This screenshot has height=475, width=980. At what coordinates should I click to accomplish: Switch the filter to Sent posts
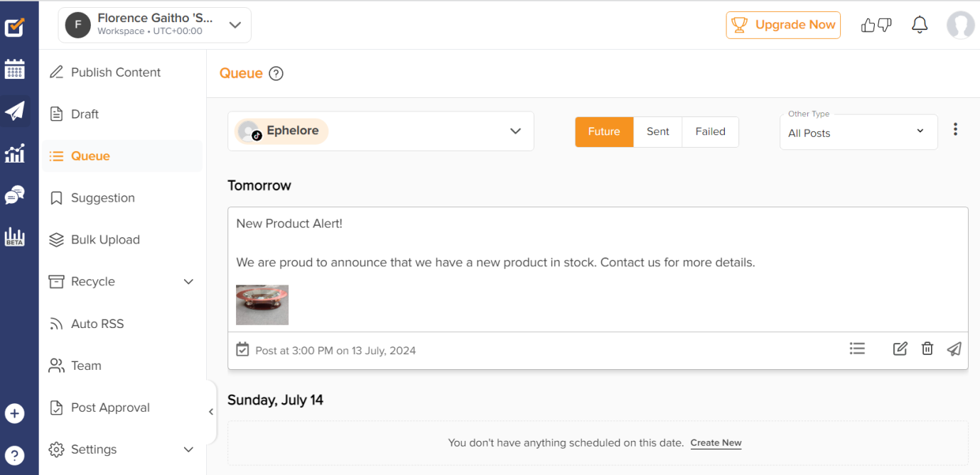point(657,131)
